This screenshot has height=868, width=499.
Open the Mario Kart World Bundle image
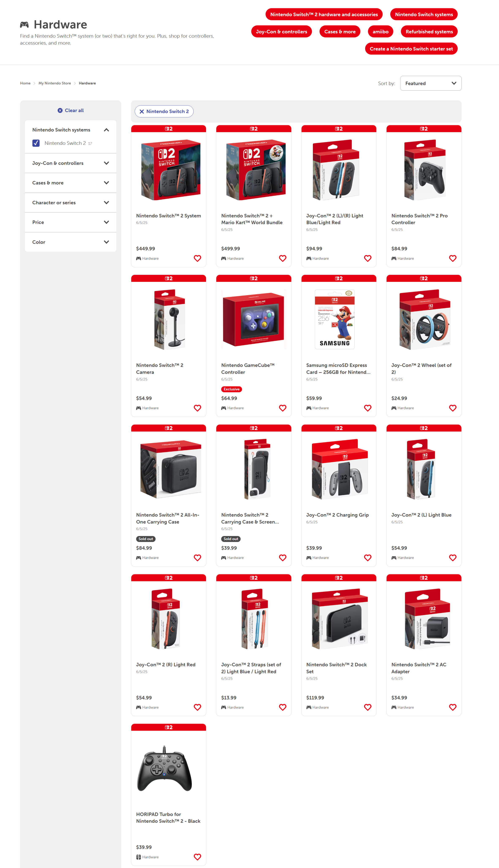click(x=254, y=170)
